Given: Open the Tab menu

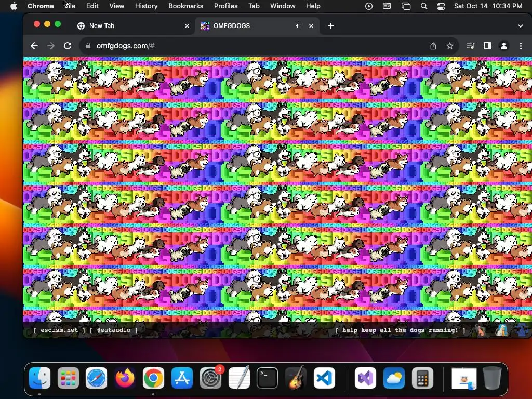Looking at the screenshot, I should tap(254, 6).
